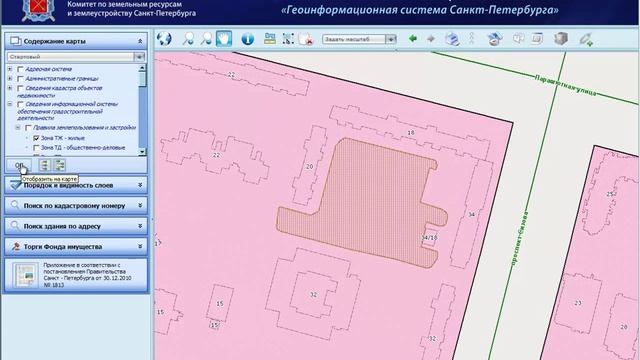Viewport: 640px width, 360px height.
Task: Select the blue info identify tool
Action: click(x=248, y=39)
